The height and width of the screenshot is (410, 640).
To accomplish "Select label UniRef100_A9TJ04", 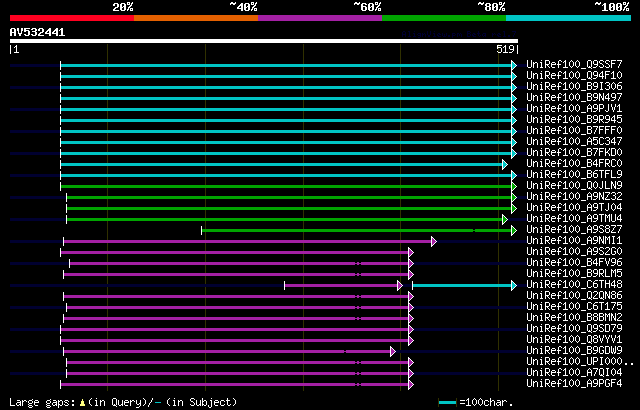I will point(574,208).
